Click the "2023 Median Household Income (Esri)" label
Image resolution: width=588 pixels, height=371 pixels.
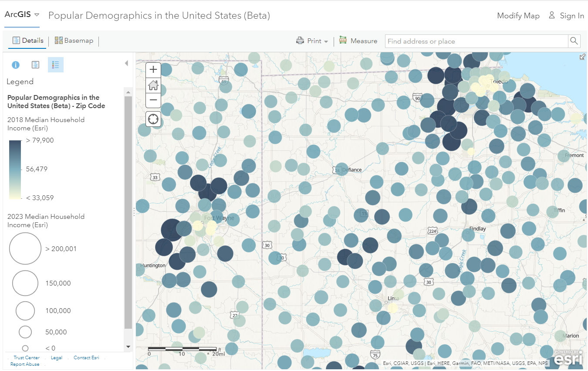click(x=46, y=221)
